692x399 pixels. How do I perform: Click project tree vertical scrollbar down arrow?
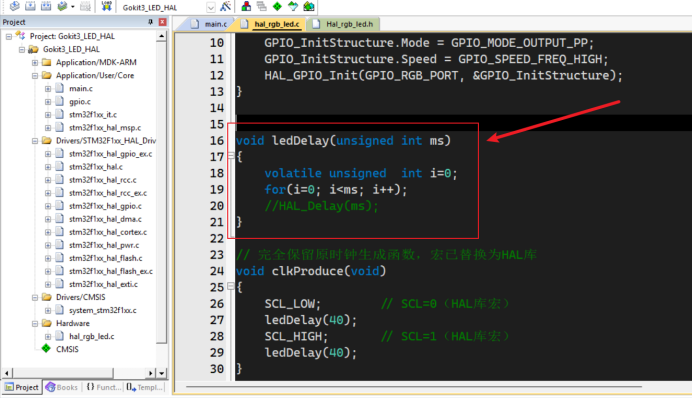point(162,373)
